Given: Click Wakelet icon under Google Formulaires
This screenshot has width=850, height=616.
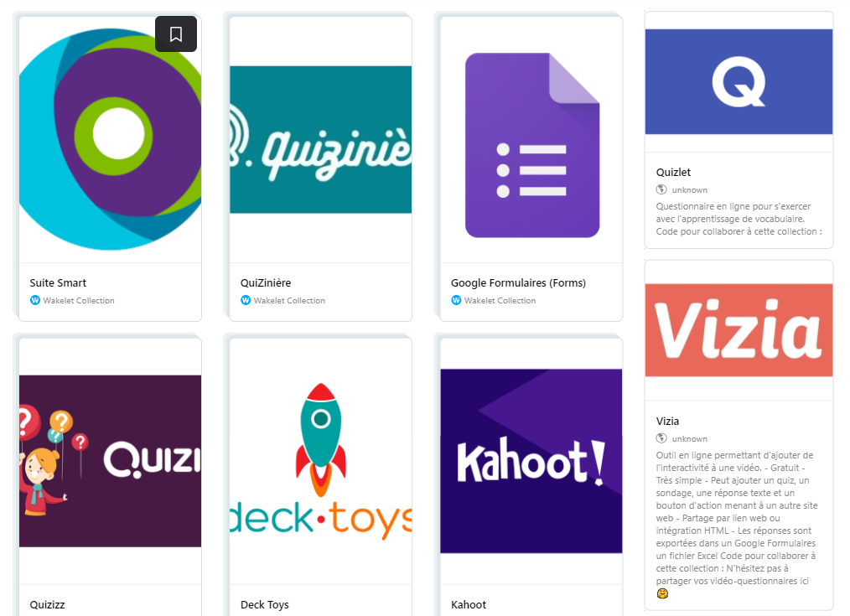Looking at the screenshot, I should tap(456, 300).
